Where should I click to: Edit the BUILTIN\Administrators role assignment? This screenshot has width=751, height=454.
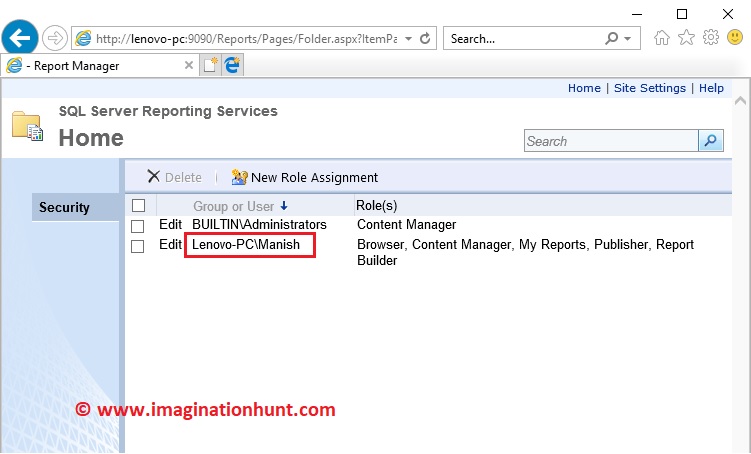(171, 224)
